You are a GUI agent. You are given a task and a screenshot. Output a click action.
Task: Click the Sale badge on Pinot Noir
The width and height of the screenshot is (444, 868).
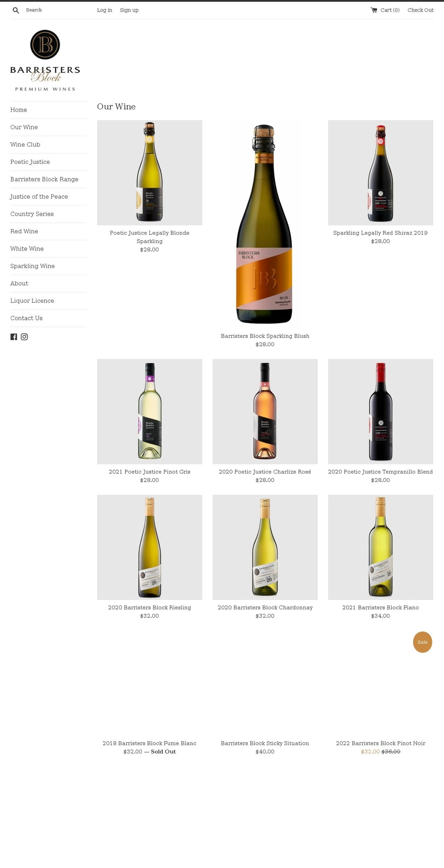[422, 642]
